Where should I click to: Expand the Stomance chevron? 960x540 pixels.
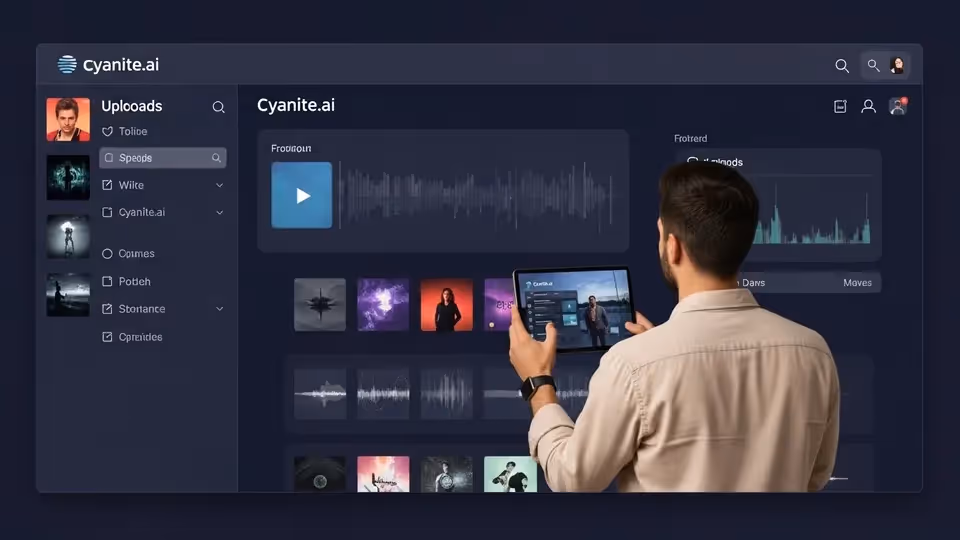(x=219, y=309)
